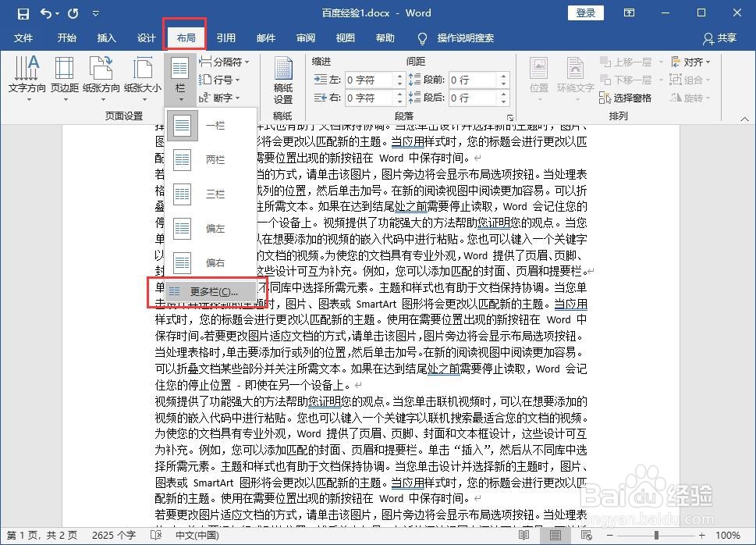Switch to the 插入 (Insert) tab
Screen dimensions: 756x545
coord(107,38)
